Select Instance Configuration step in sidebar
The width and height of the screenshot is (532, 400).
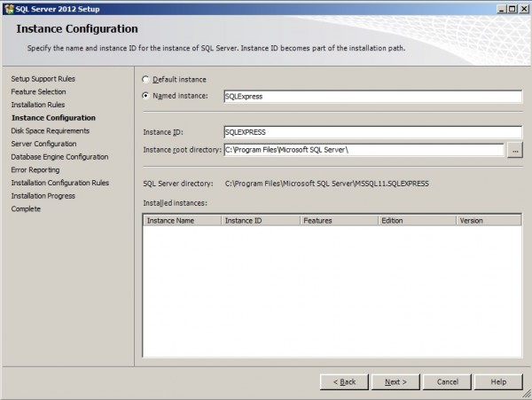pos(53,118)
